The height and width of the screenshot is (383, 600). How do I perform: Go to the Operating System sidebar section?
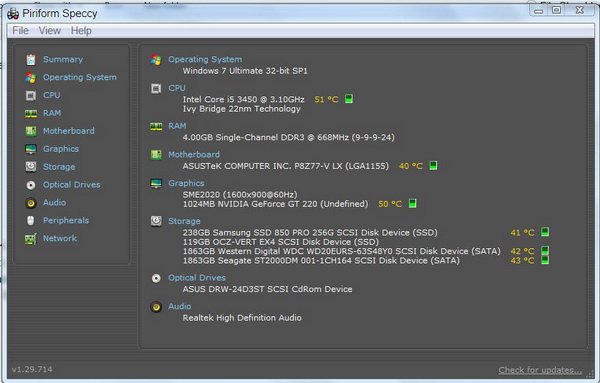pos(80,77)
